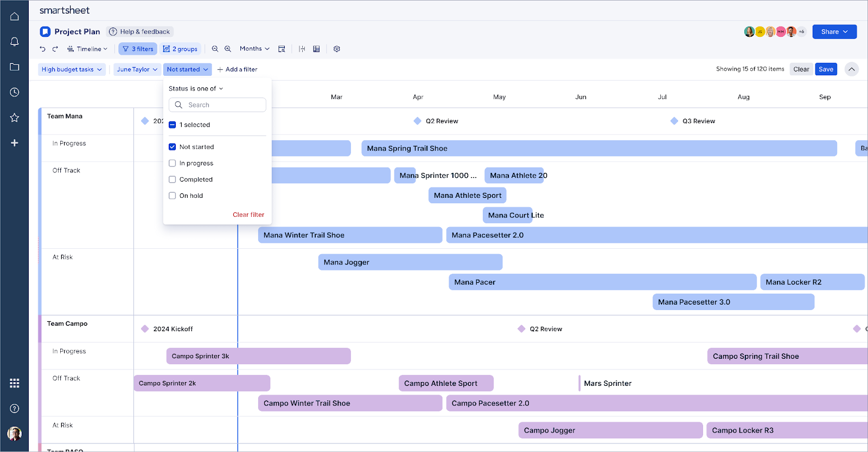
Task: Select the Mana Pacesetter 2.0 bar
Action: (x=657, y=235)
